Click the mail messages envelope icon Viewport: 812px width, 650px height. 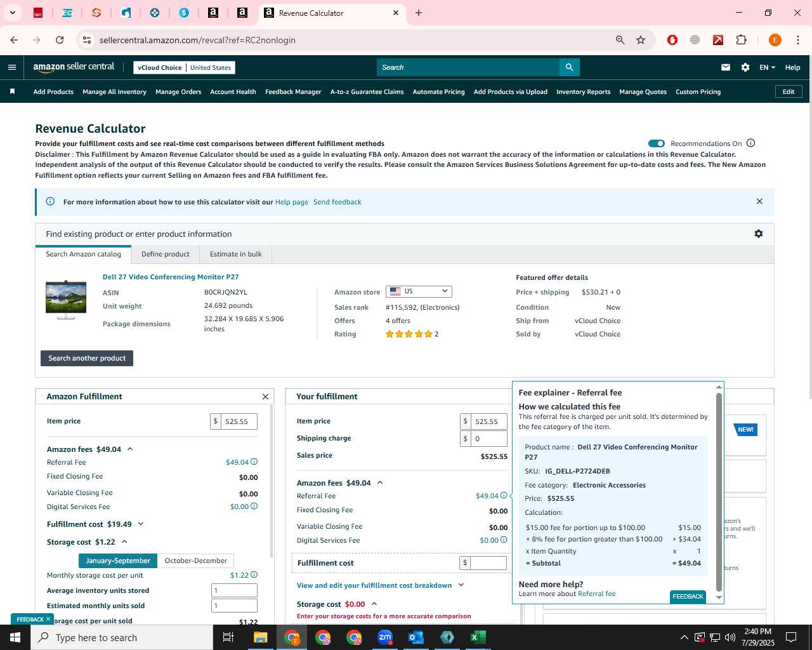coord(726,67)
